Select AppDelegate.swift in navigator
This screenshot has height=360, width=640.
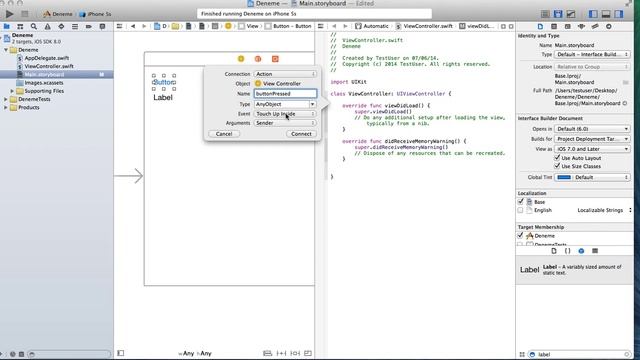click(47, 58)
